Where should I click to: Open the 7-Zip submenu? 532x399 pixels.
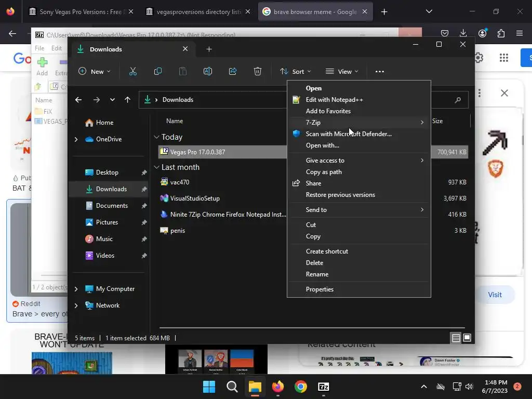coord(359,123)
